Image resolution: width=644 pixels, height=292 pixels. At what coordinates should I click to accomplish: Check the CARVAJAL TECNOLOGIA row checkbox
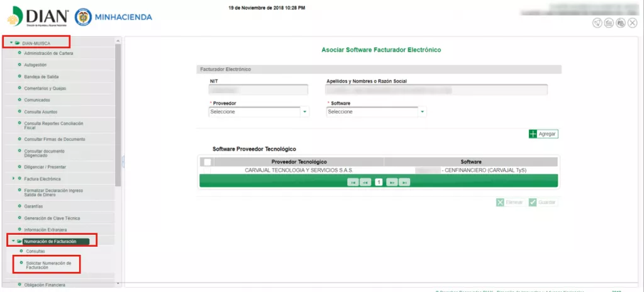pos(207,170)
